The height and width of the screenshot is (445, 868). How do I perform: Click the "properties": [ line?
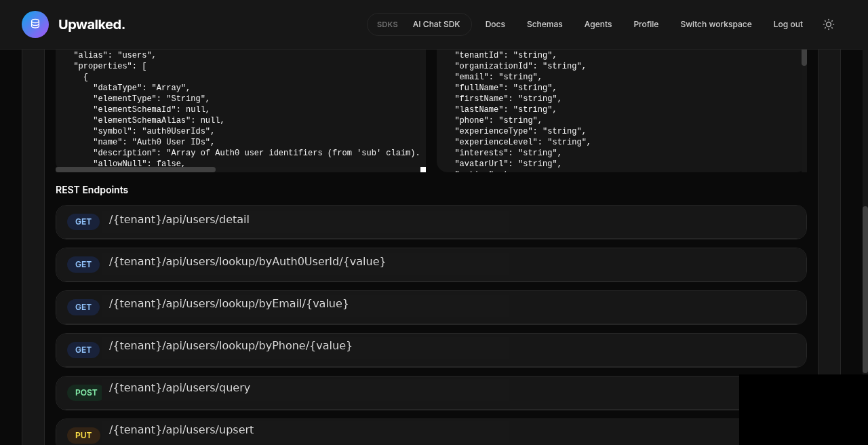tap(110, 66)
